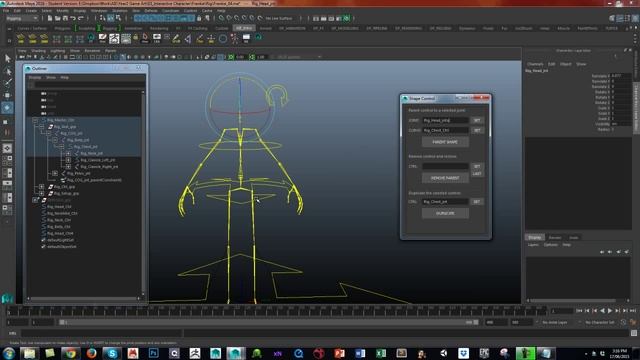Screen dimensions: 640x360
Task: Expand the Rig_Pelvis_jnt node
Action: click(x=55, y=173)
